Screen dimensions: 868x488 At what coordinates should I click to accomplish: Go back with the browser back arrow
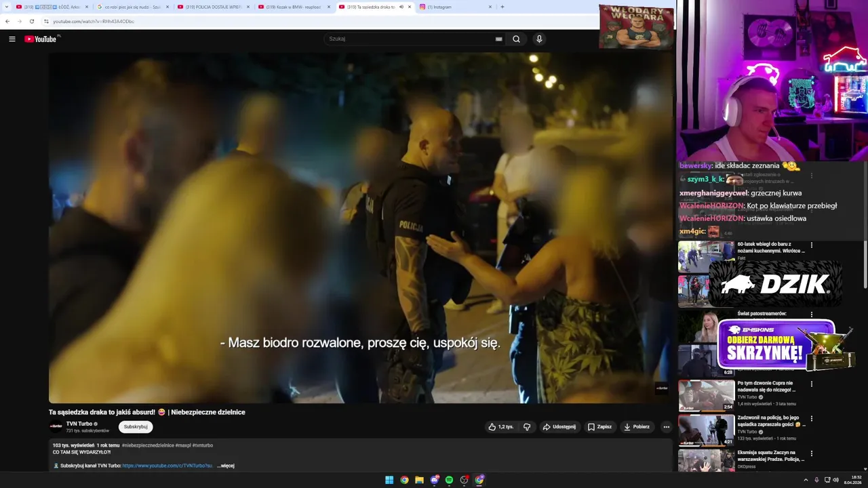pyautogui.click(x=7, y=21)
